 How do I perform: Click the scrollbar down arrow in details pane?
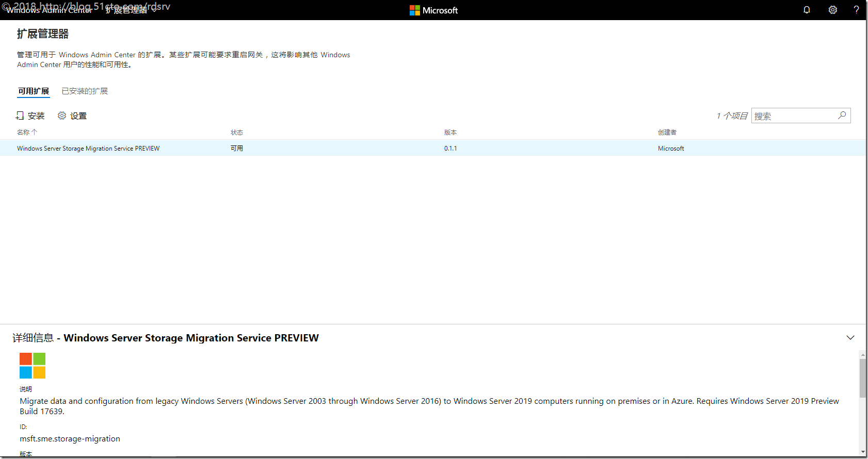863,452
